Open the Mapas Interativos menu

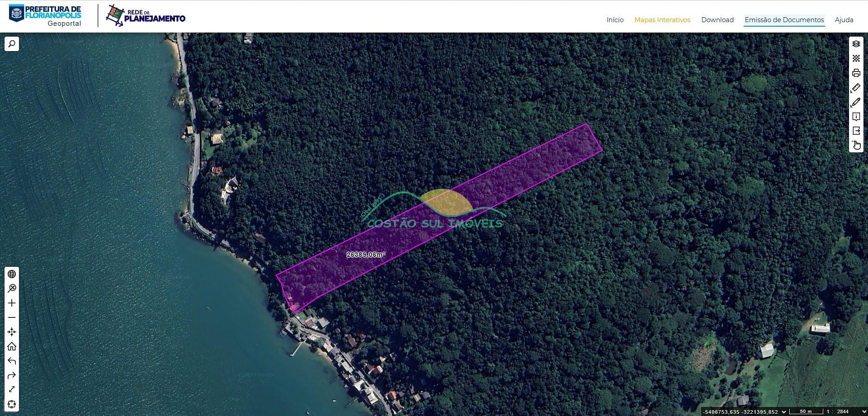point(662,20)
